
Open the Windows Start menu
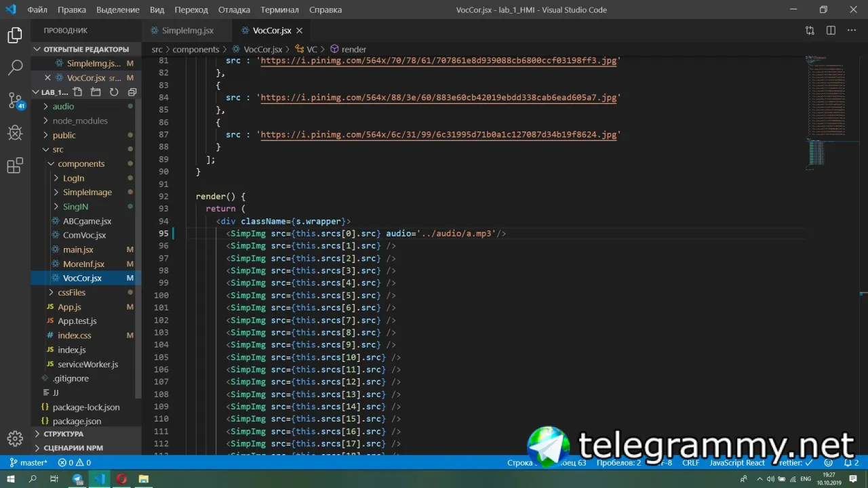point(11,479)
